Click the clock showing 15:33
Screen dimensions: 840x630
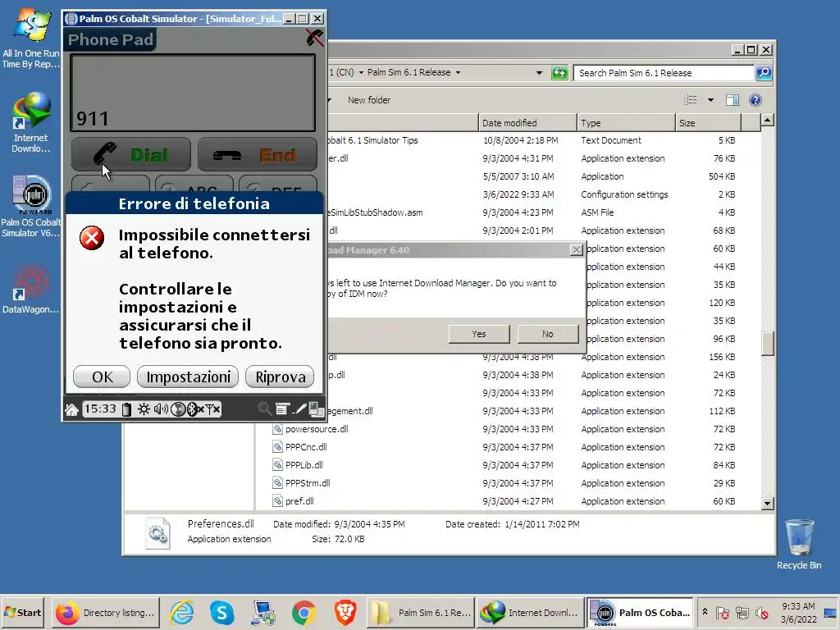(100, 409)
